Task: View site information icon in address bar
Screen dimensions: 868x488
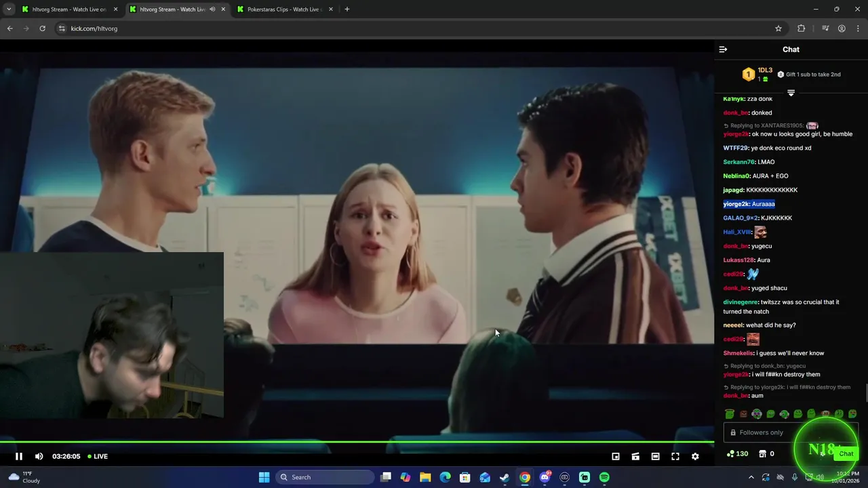Action: coord(62,28)
